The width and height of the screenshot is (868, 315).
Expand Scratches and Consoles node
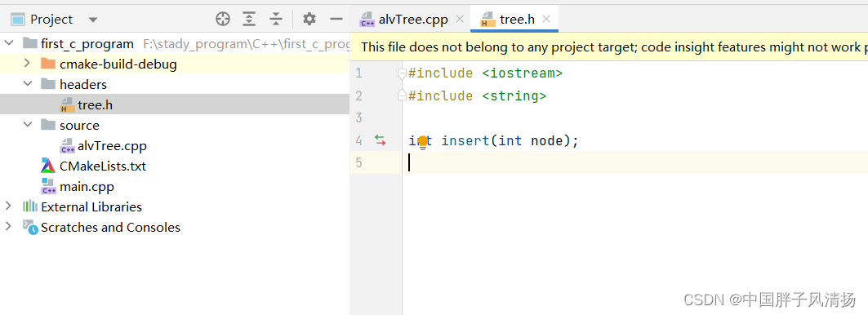pos(7,227)
